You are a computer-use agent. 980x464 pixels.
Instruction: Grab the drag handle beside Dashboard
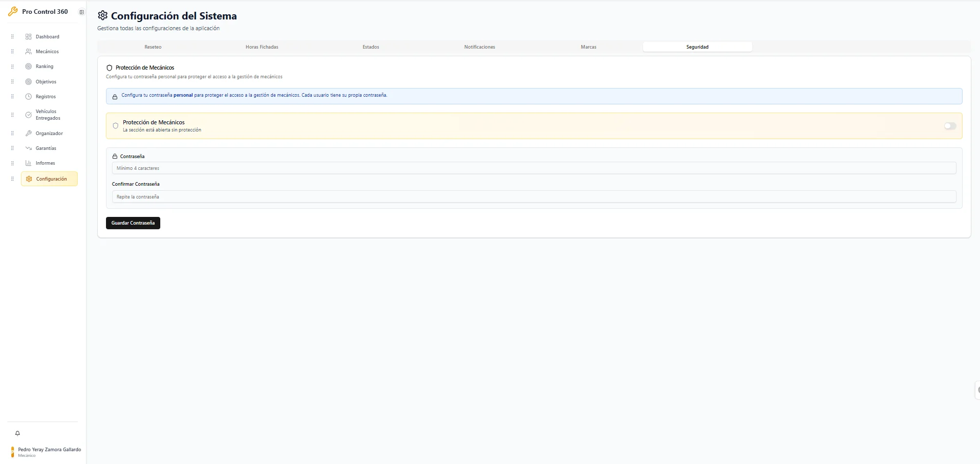pos(12,37)
